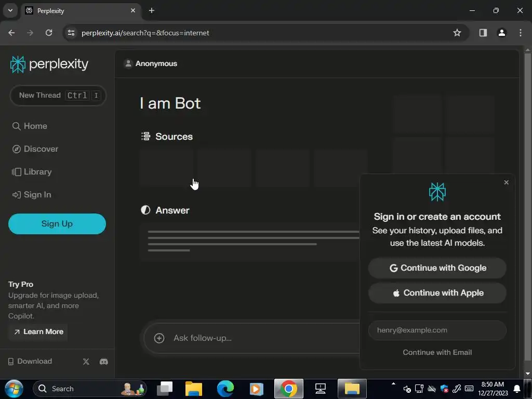
Task: Start a New Thread
Action: [58, 96]
